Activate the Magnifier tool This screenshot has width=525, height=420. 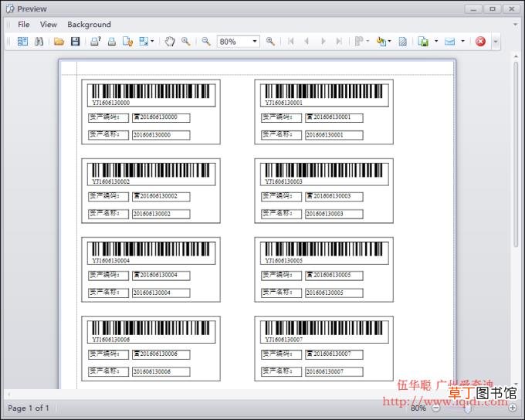[x=186, y=42]
